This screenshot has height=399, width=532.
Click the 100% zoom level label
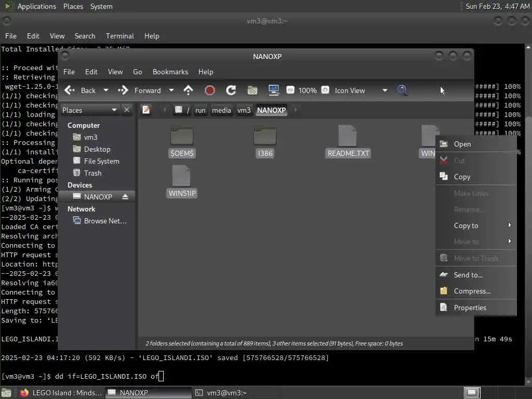click(x=308, y=90)
